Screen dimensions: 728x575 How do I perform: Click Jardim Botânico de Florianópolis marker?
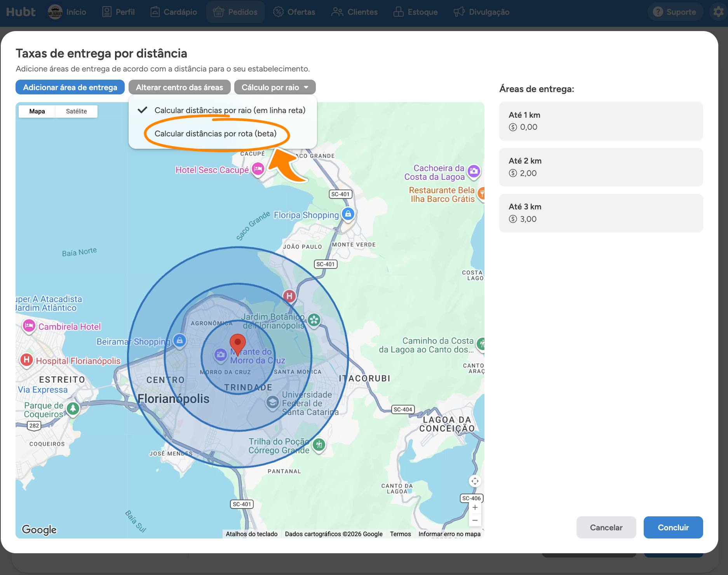pos(314,320)
